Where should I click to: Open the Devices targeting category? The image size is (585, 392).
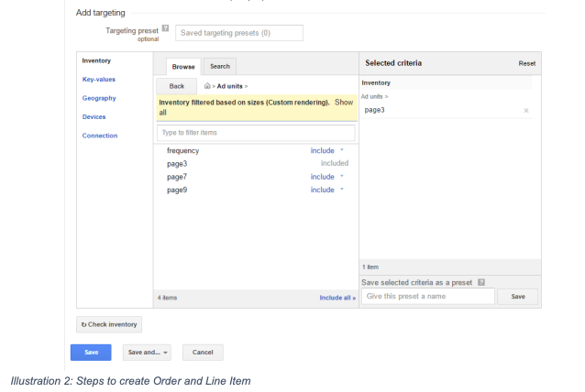(94, 116)
